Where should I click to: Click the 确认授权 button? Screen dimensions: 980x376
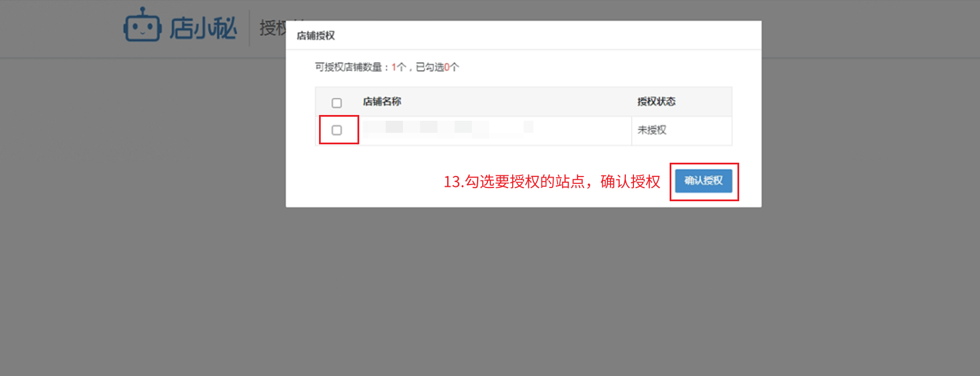point(704,181)
